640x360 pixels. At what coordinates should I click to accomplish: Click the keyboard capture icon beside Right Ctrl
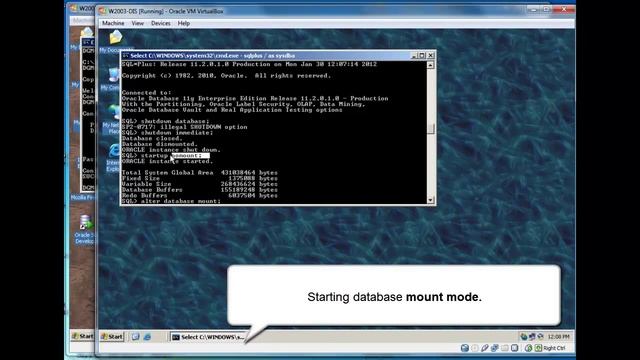pos(538,348)
